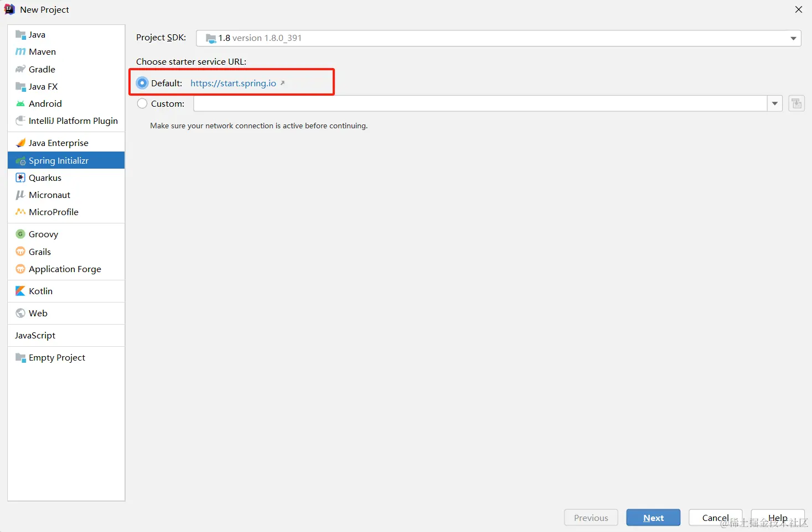Click the Java FX folder icon
Image resolution: width=812 pixels, height=532 pixels.
point(20,87)
